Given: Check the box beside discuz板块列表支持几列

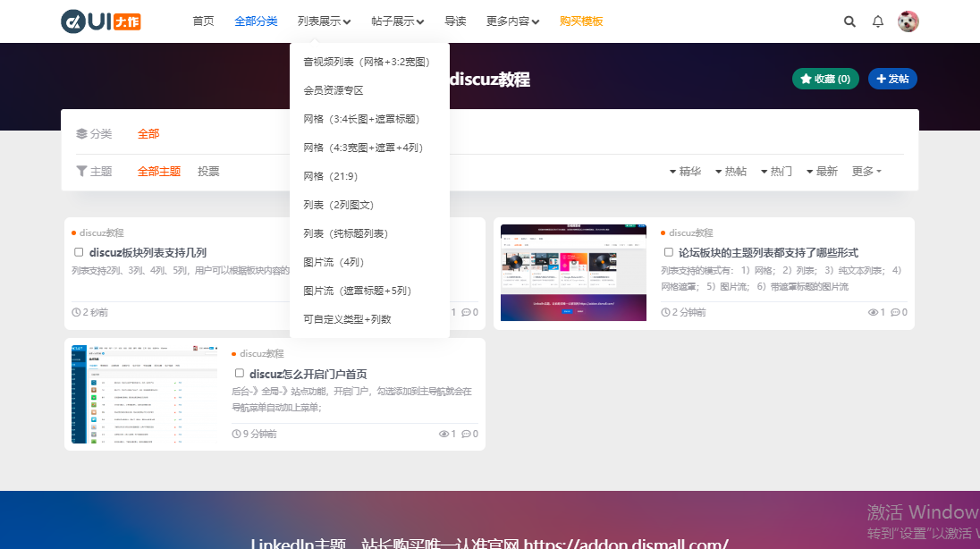Looking at the screenshot, I should click(x=79, y=252).
